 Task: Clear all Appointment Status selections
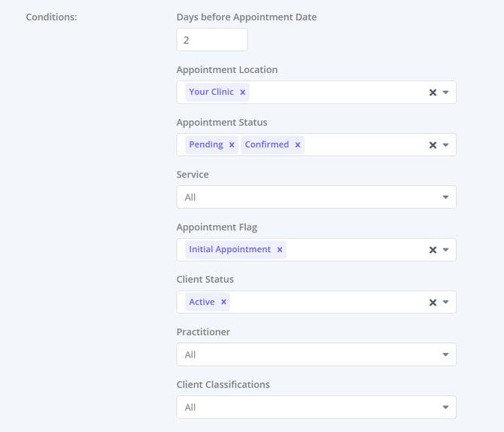433,145
